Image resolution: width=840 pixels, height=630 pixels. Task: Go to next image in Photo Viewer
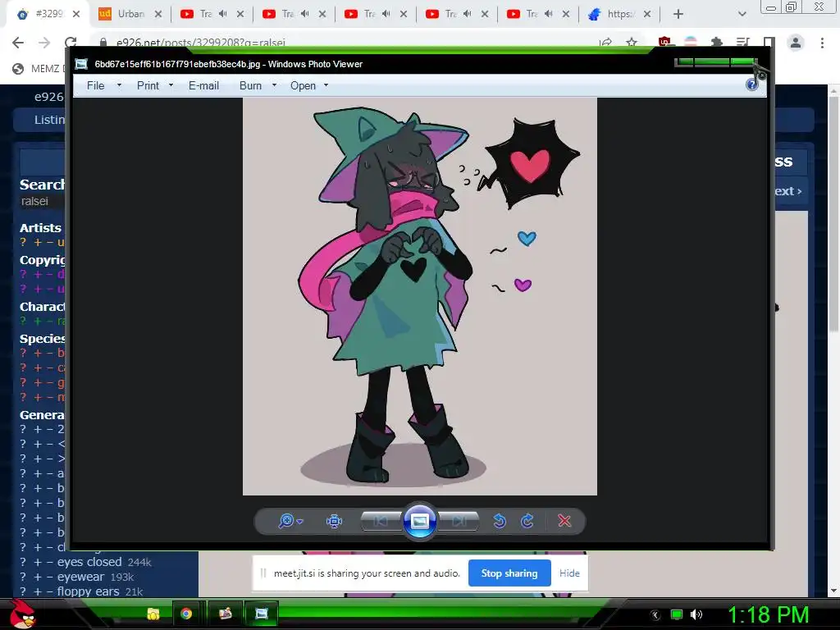[x=459, y=521]
